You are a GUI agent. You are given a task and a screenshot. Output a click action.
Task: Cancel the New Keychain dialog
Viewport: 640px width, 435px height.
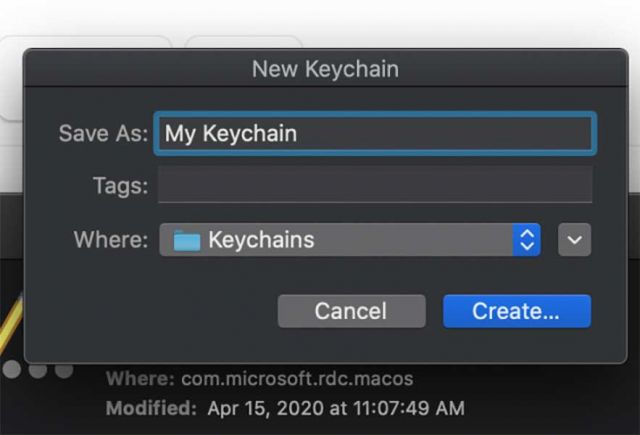(x=351, y=311)
